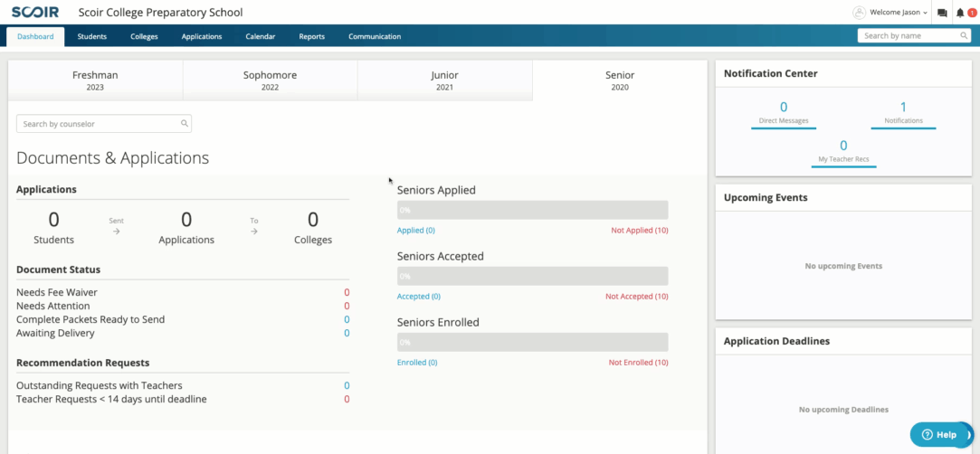Open My Teacher Recs count
Image resolution: width=980 pixels, height=454 pixels.
click(x=843, y=152)
